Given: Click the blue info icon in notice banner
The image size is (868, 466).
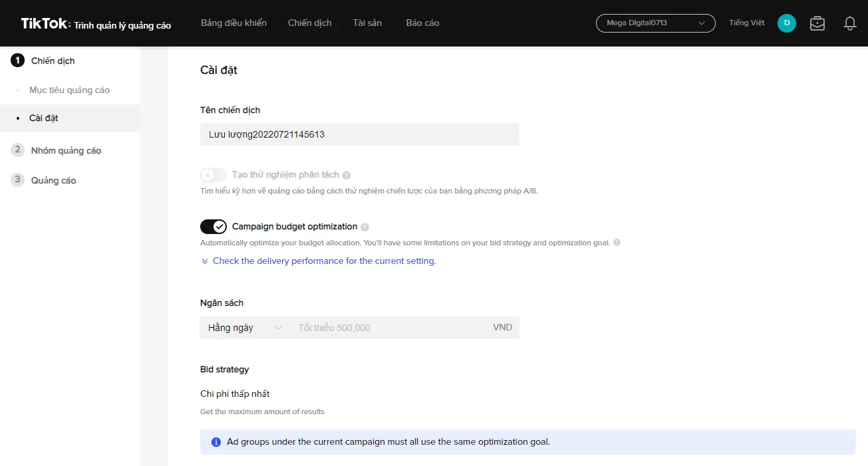Looking at the screenshot, I should tap(216, 442).
